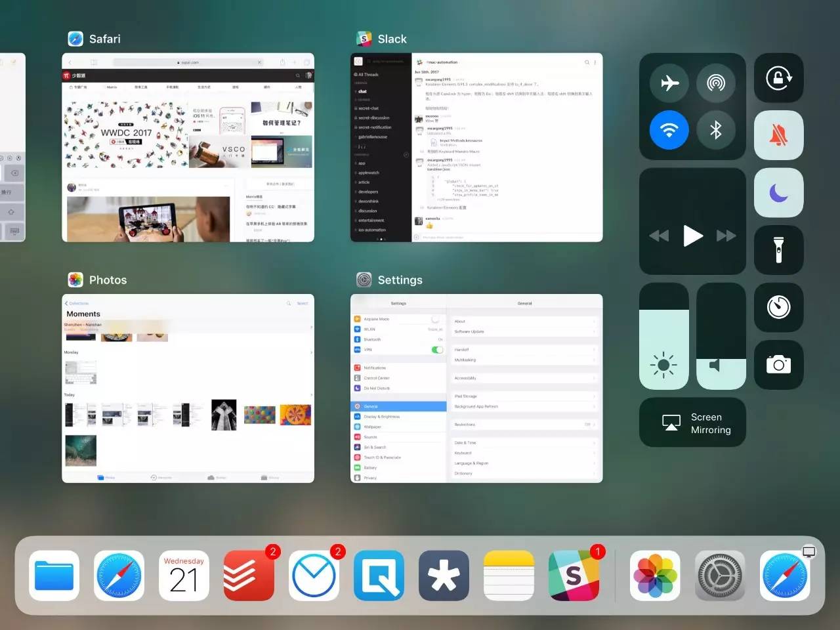Open the Safari icon with the Handoff badge
Viewport: 840px width, 630px height.
coord(785,576)
